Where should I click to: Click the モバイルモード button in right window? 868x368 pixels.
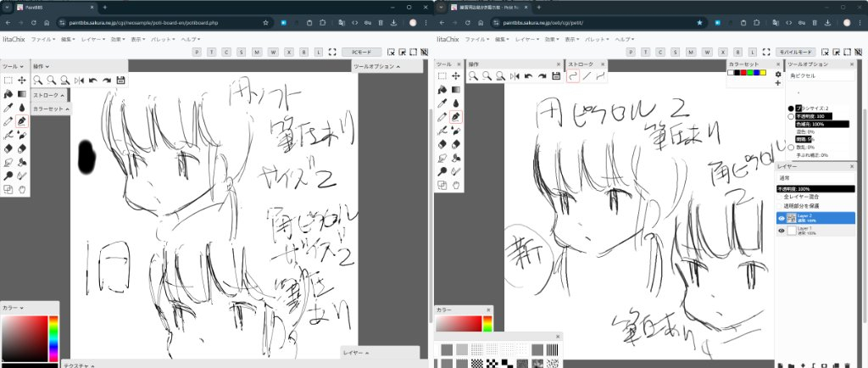tap(797, 52)
